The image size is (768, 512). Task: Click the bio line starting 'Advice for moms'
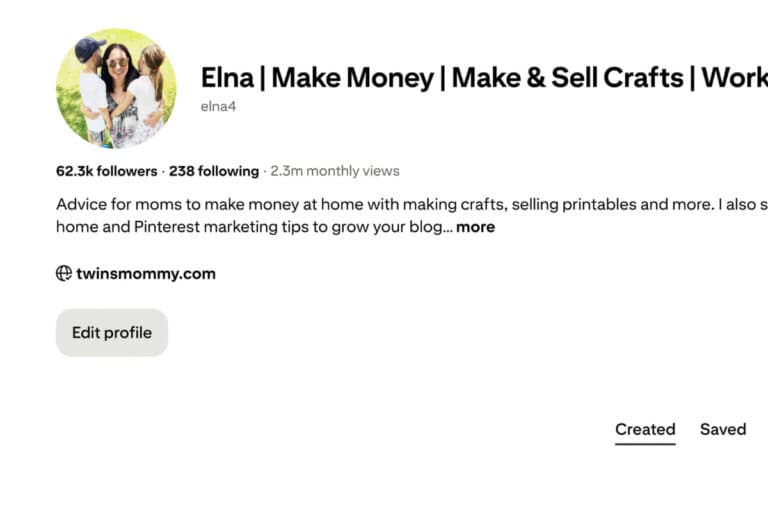280,204
